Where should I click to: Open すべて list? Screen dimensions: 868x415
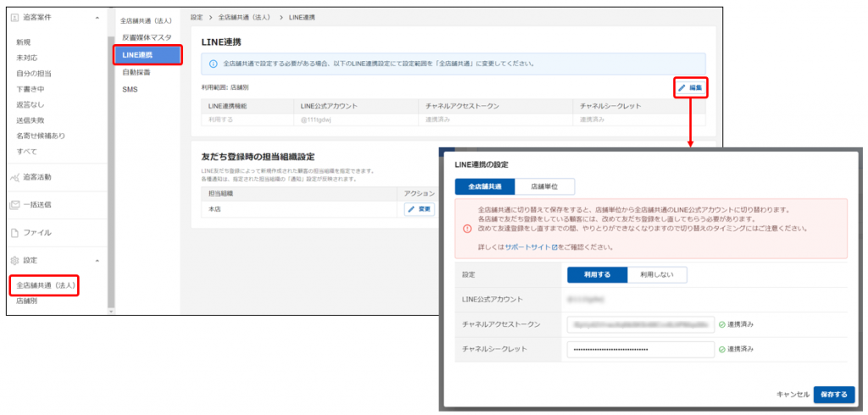(27, 151)
